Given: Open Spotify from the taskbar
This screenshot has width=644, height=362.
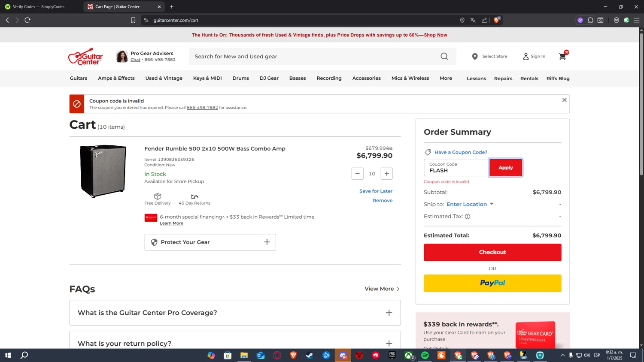Looking at the screenshot, I should (x=425, y=355).
